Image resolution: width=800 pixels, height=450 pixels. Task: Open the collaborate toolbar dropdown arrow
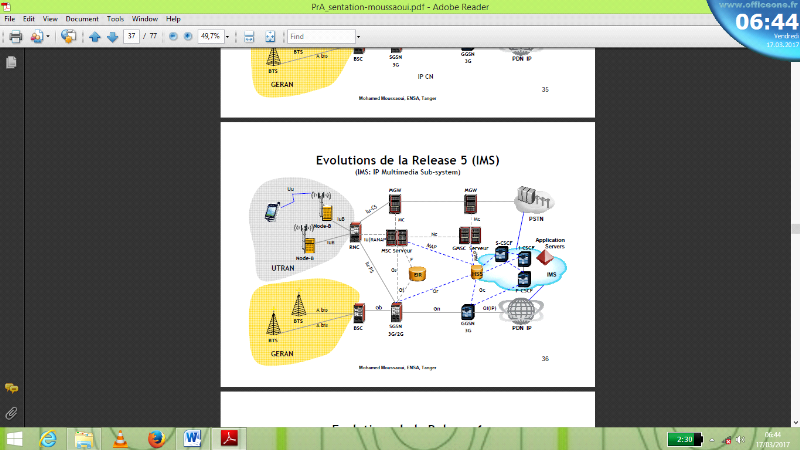pyautogui.click(x=48, y=37)
